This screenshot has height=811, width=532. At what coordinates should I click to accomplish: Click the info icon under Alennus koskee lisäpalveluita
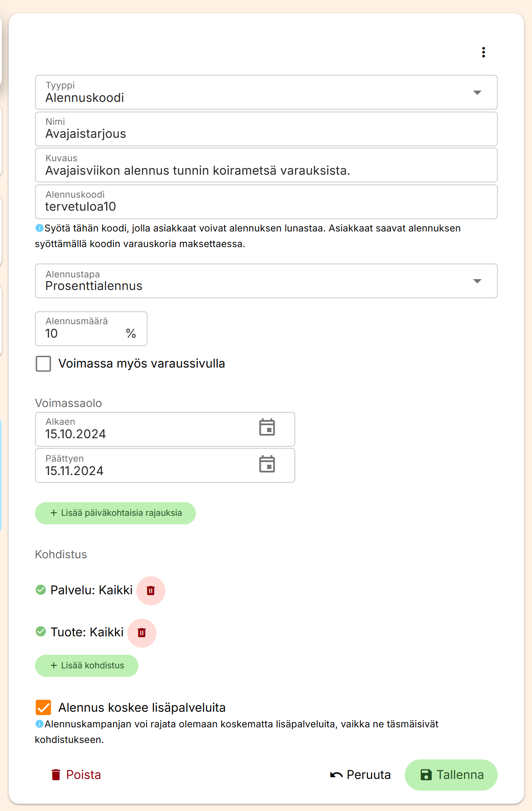pos(39,724)
